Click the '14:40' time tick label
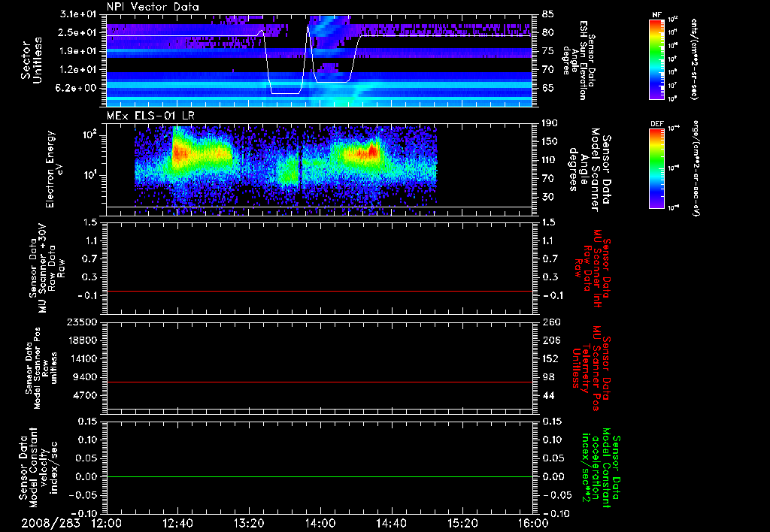The image size is (770, 532). coord(391,524)
